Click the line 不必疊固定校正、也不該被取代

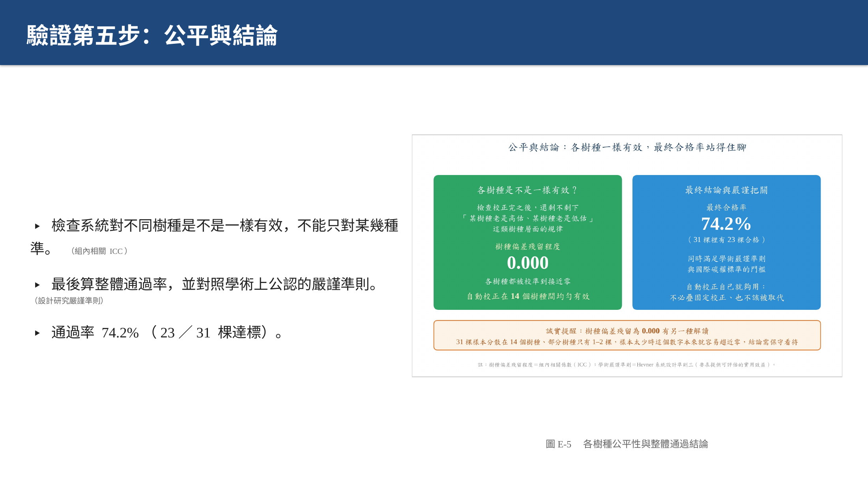(x=727, y=298)
